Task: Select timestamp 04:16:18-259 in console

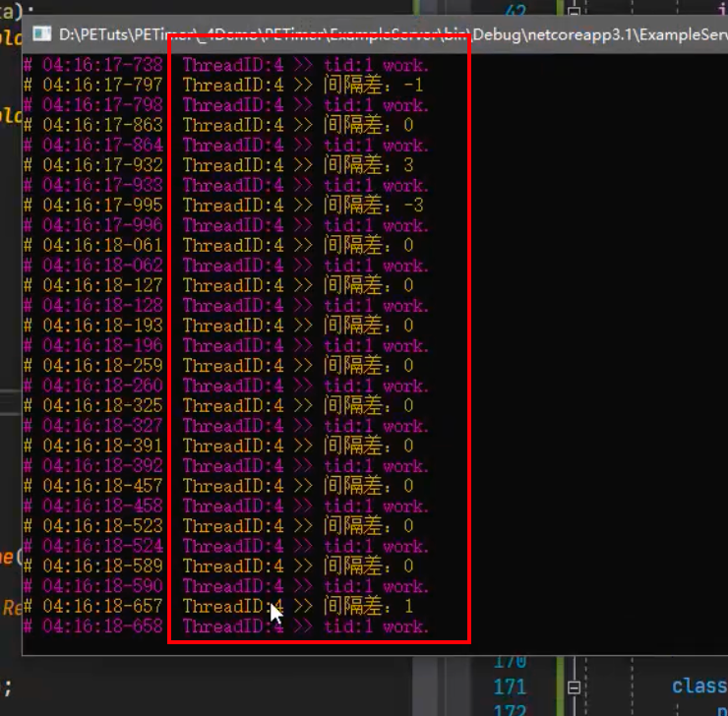Action: [102, 366]
